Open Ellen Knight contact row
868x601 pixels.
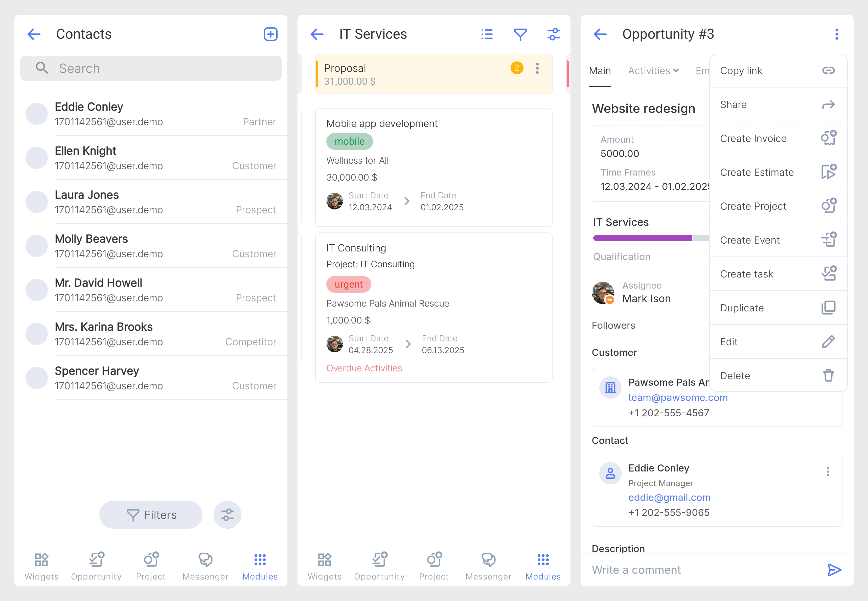[x=150, y=158]
